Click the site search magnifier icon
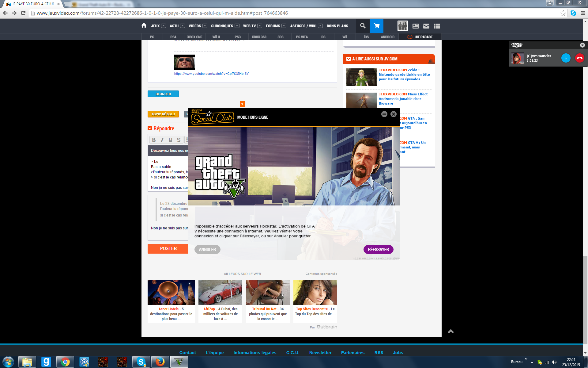 click(363, 26)
